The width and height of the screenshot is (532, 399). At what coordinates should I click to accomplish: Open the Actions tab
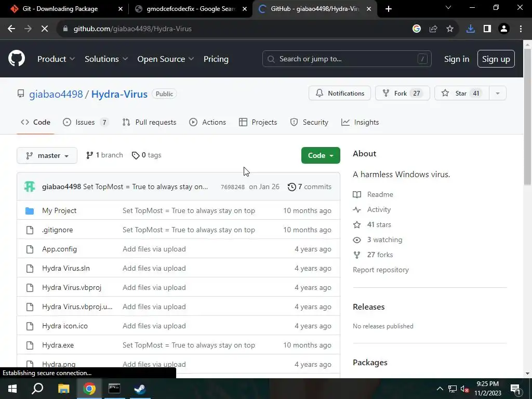coord(207,122)
